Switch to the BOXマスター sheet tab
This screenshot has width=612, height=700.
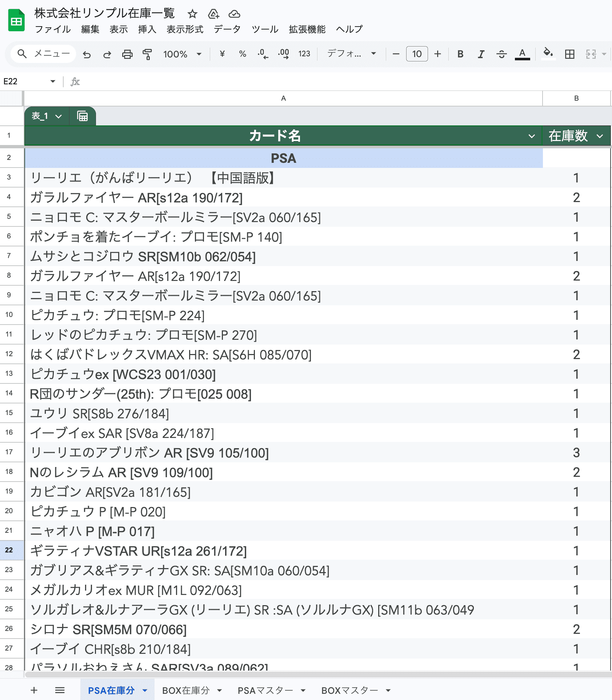coord(349,691)
